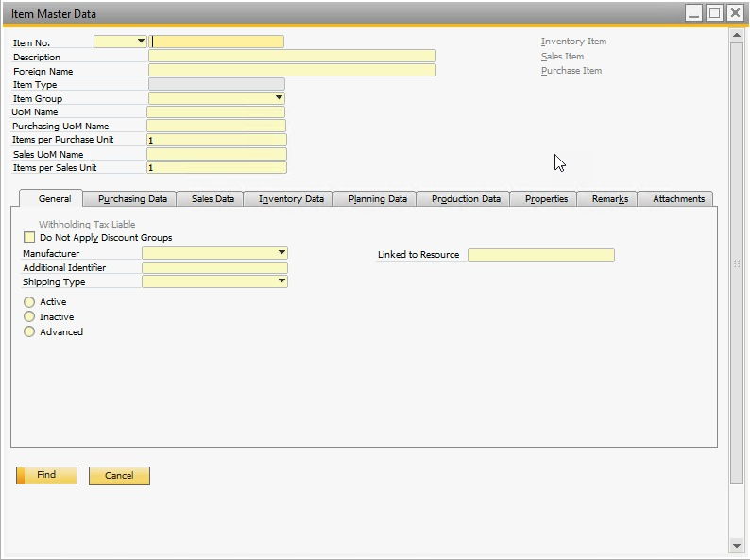
Task: Click the Find button
Action: pyautogui.click(x=46, y=475)
